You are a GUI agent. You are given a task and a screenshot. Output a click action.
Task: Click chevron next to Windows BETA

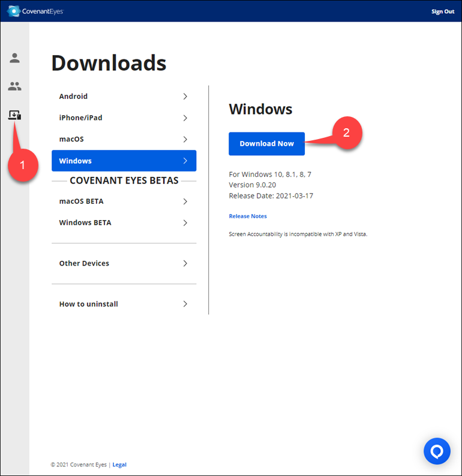pyautogui.click(x=185, y=223)
